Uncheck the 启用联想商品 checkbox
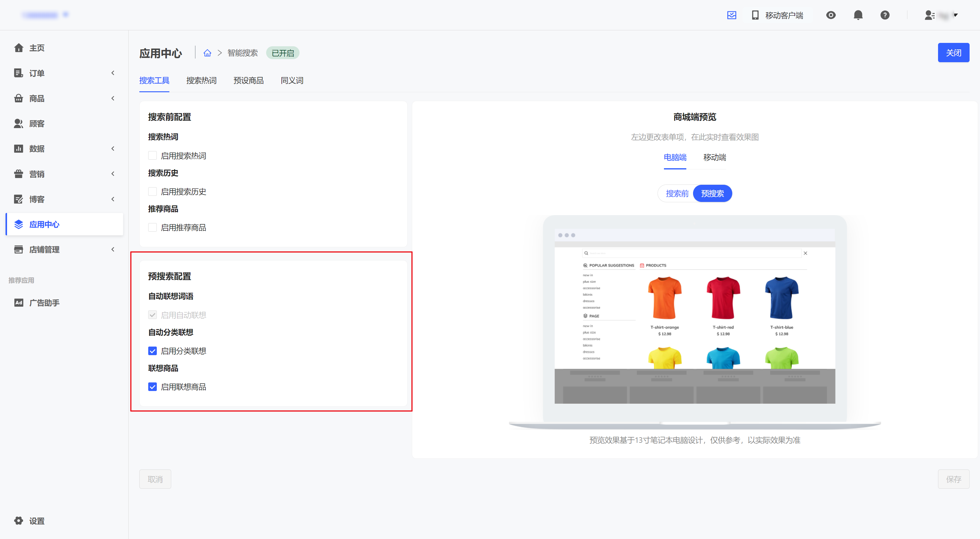980x539 pixels. pyautogui.click(x=153, y=387)
